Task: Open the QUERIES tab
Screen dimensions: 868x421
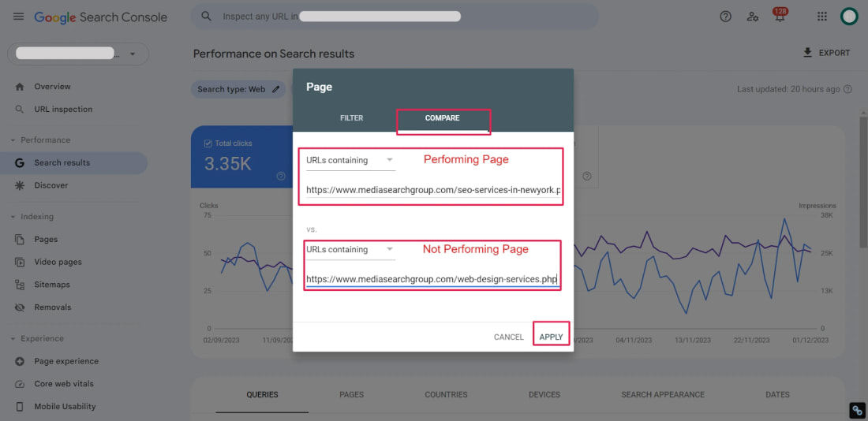Action: (x=263, y=394)
